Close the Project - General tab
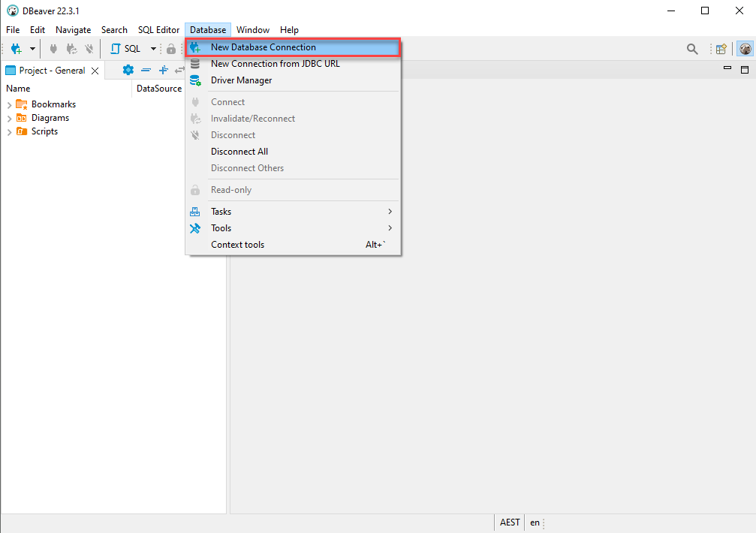 [x=95, y=71]
